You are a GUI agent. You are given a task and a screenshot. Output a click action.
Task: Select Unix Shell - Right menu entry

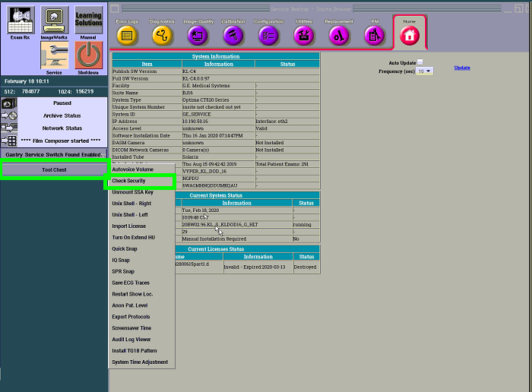coord(131,204)
